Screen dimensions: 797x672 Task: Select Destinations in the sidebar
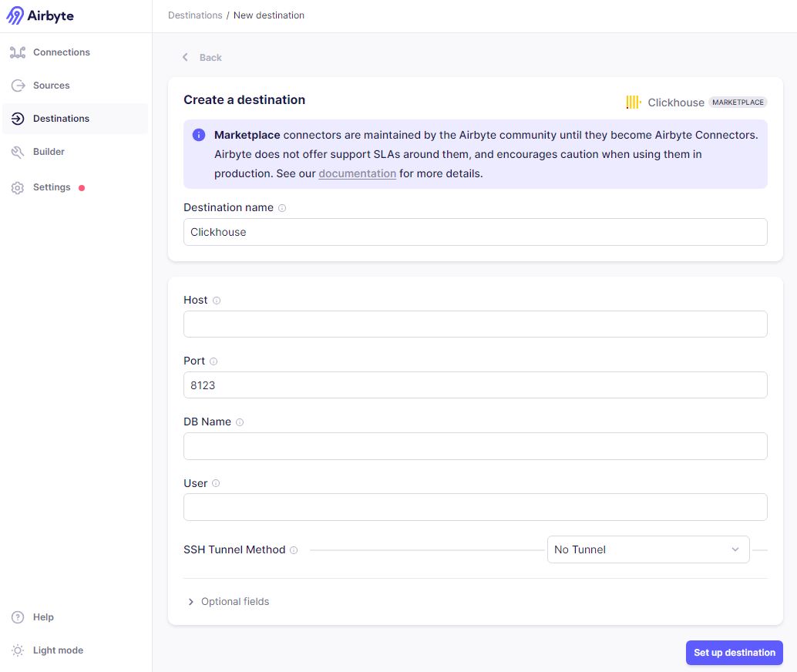coord(76,119)
